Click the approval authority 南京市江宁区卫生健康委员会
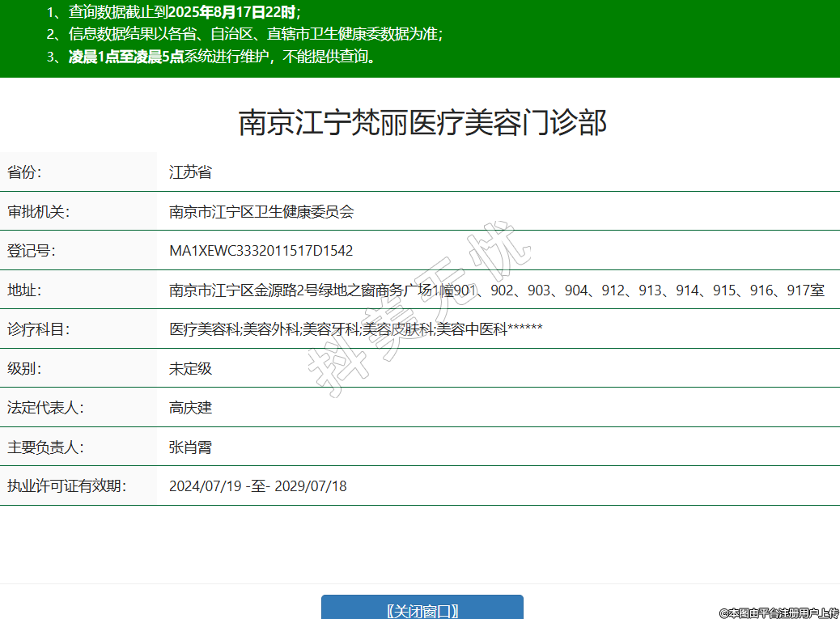The image size is (840, 619). pos(261,212)
